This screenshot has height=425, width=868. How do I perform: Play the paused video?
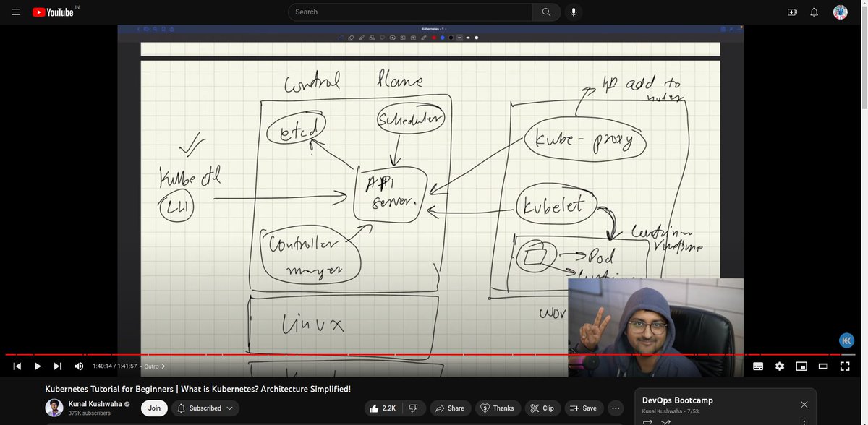[38, 366]
